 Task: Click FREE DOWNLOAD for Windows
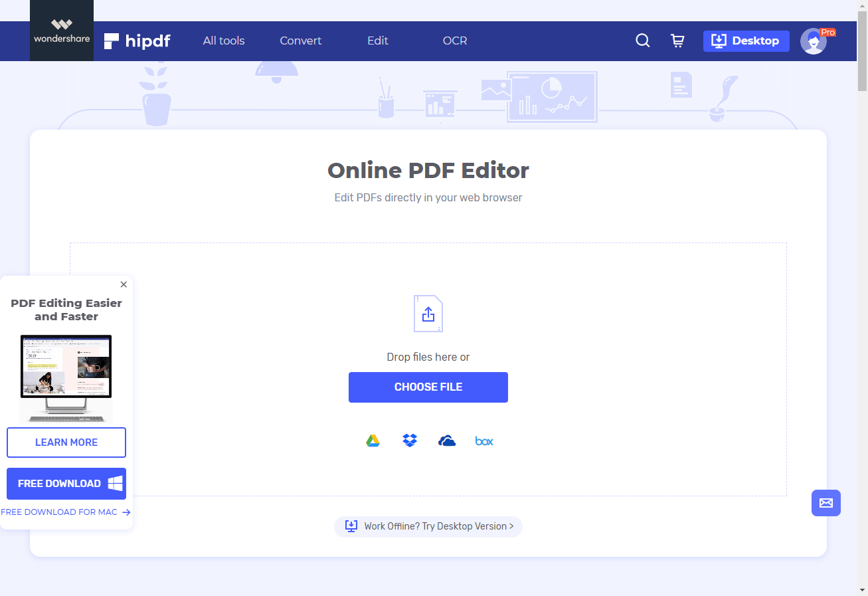[66, 484]
